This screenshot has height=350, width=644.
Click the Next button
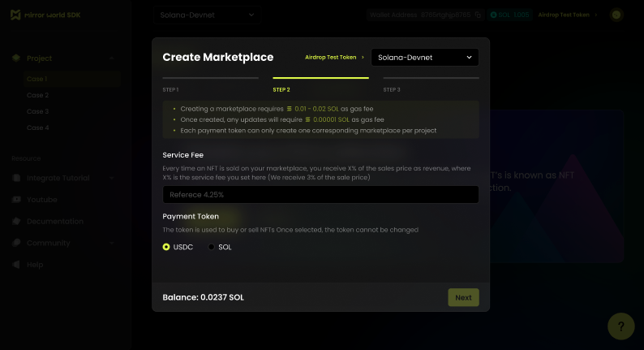(463, 297)
